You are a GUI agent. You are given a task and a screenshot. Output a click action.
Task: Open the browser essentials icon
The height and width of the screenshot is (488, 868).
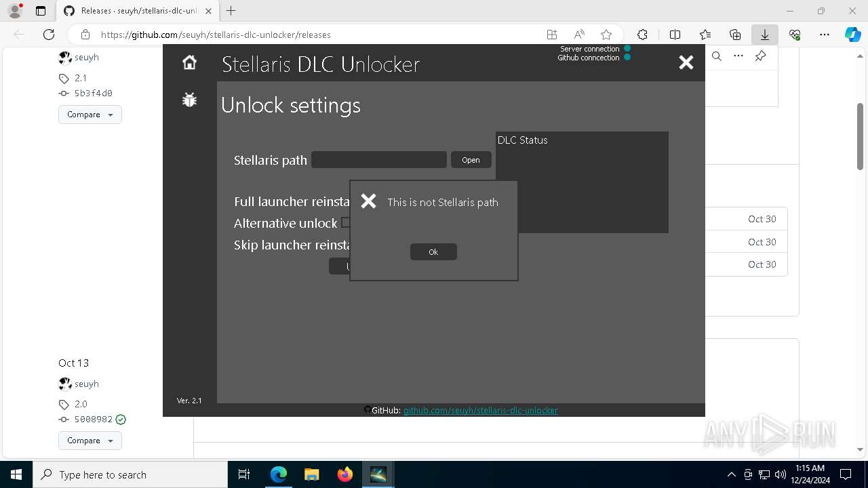795,35
